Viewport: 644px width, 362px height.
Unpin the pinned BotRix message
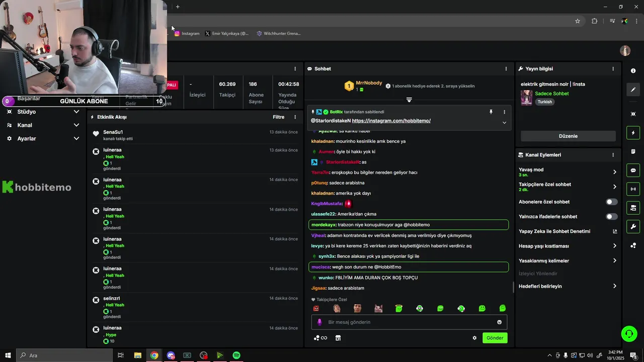491,112
